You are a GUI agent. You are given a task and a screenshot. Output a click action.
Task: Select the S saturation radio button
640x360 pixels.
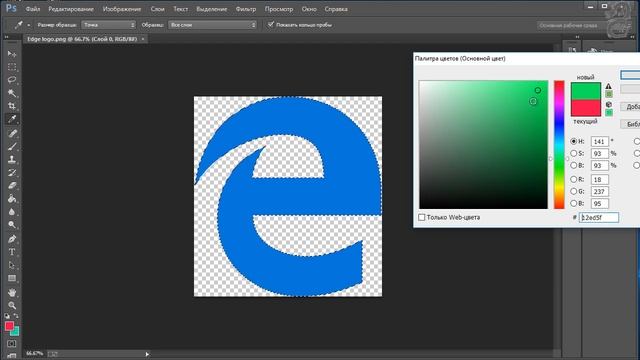(x=573, y=153)
